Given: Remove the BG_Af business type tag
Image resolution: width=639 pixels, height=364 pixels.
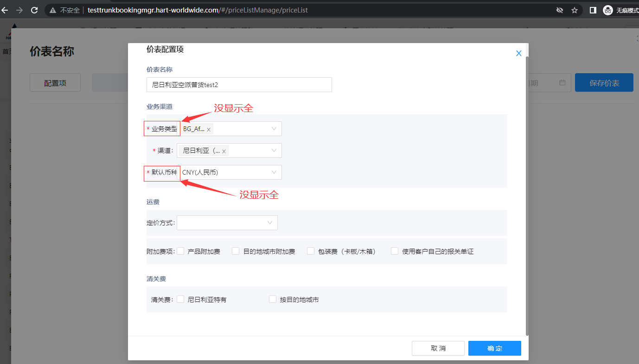Looking at the screenshot, I should (209, 129).
